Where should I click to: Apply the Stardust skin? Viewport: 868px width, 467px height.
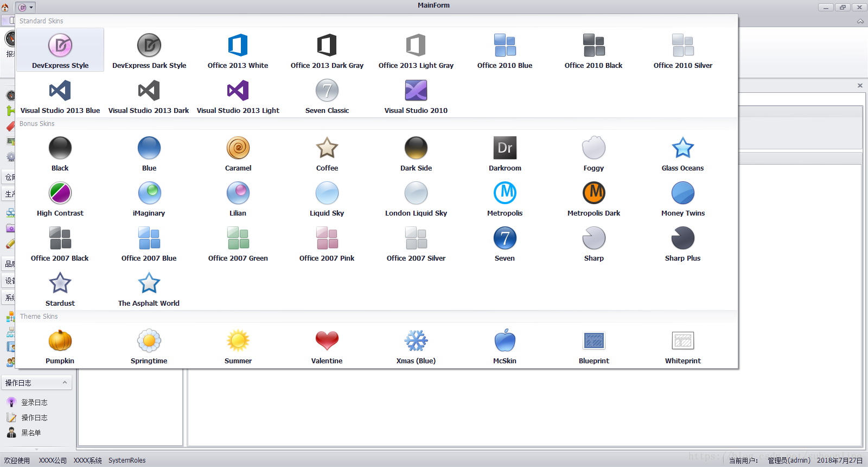coord(60,288)
